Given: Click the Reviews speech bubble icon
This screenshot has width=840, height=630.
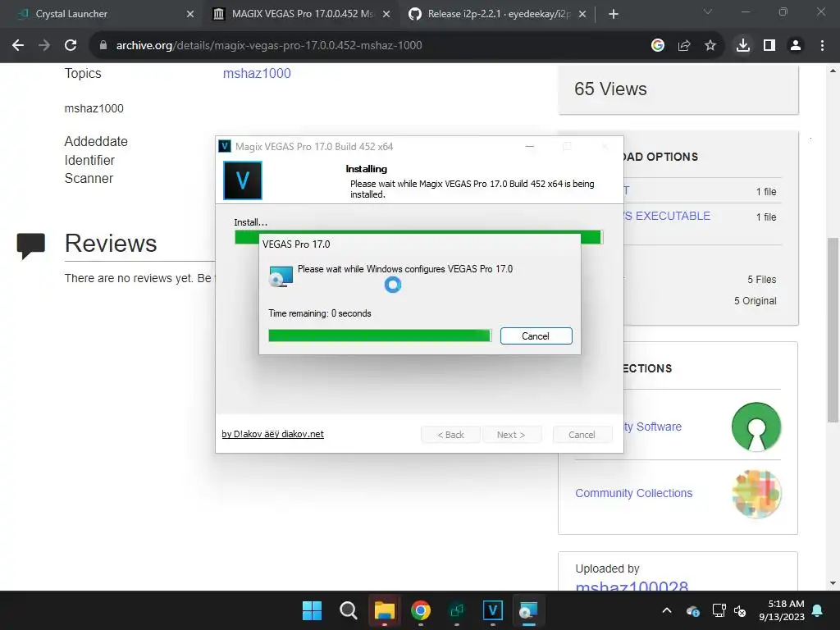Looking at the screenshot, I should 30,246.
